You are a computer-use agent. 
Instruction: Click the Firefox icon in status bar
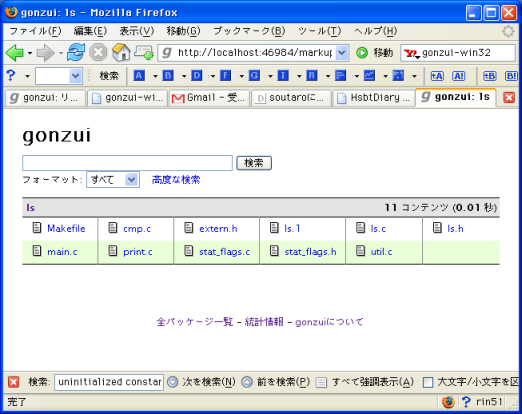pos(448,402)
